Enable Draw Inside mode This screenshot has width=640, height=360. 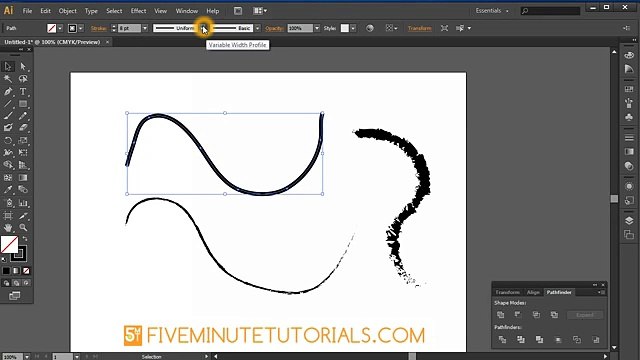26,283
